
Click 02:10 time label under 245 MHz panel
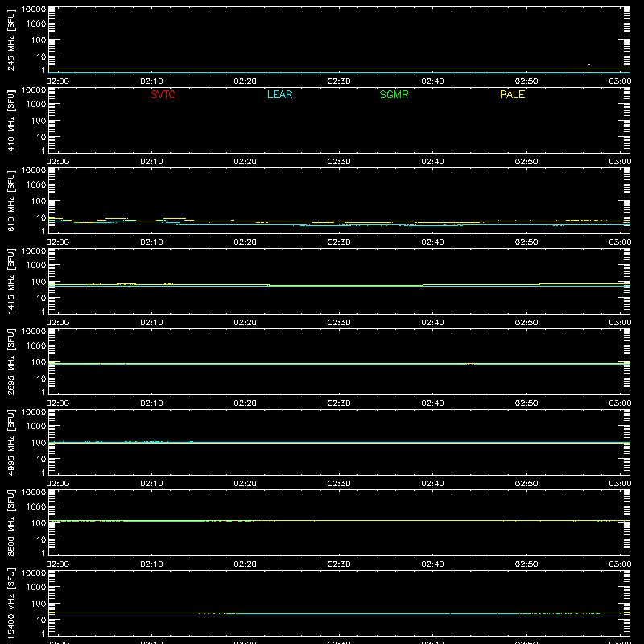(x=151, y=81)
